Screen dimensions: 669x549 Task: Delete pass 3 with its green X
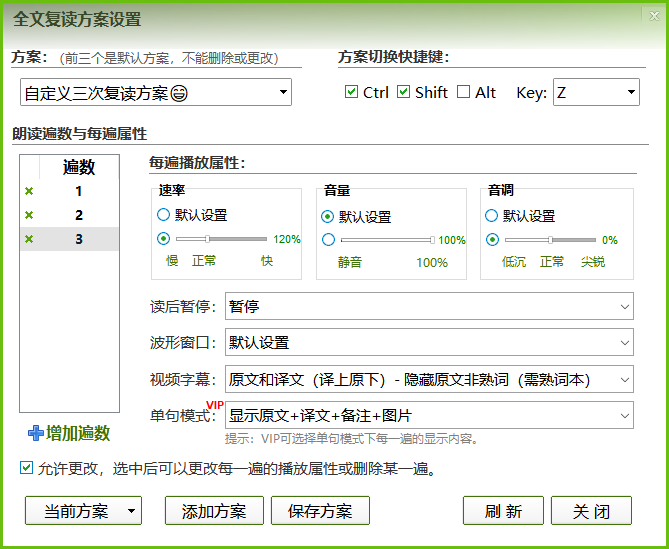point(29,239)
